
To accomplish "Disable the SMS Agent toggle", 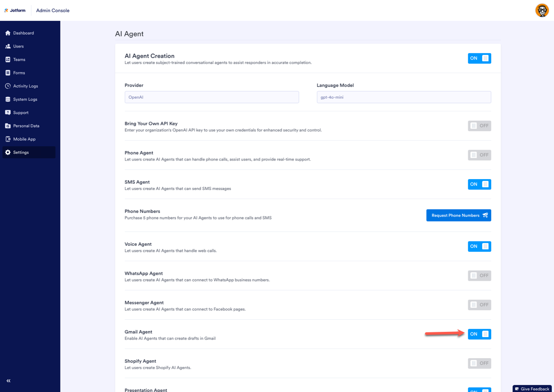I will [479, 184].
